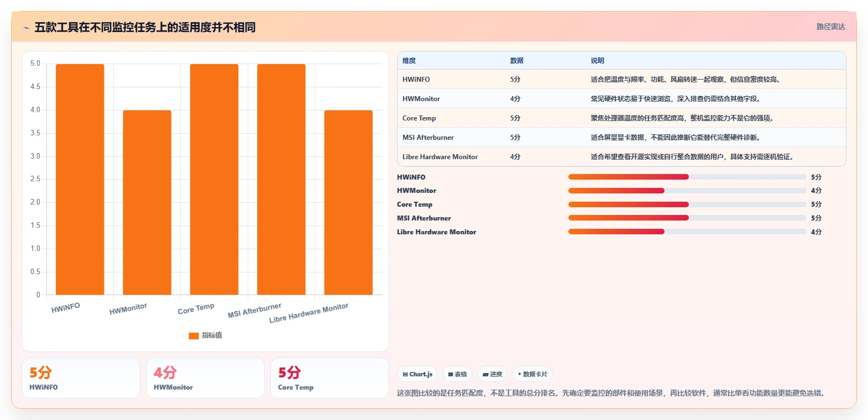Click the Core Temp progress bar
The height and width of the screenshot is (420, 868).
pos(687,204)
